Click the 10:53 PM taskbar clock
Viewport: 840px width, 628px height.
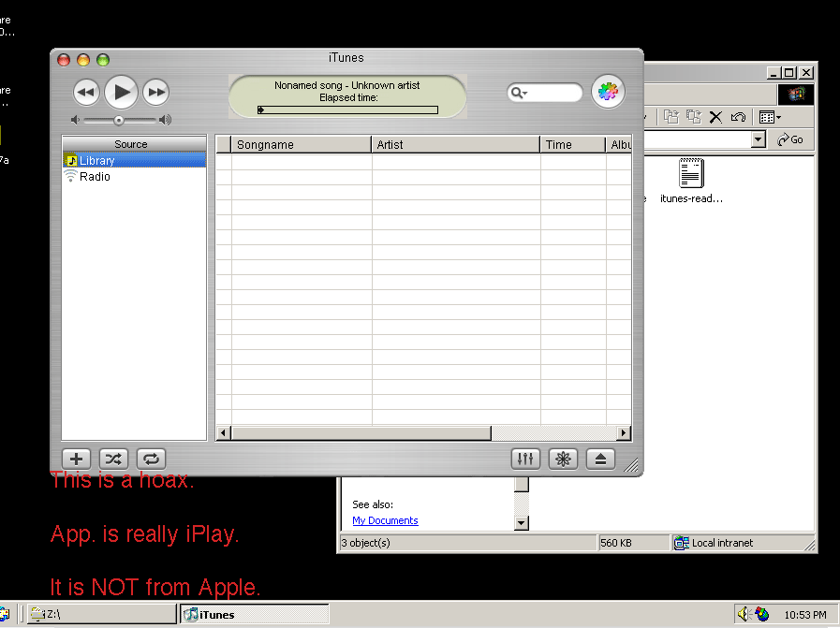[x=805, y=615]
